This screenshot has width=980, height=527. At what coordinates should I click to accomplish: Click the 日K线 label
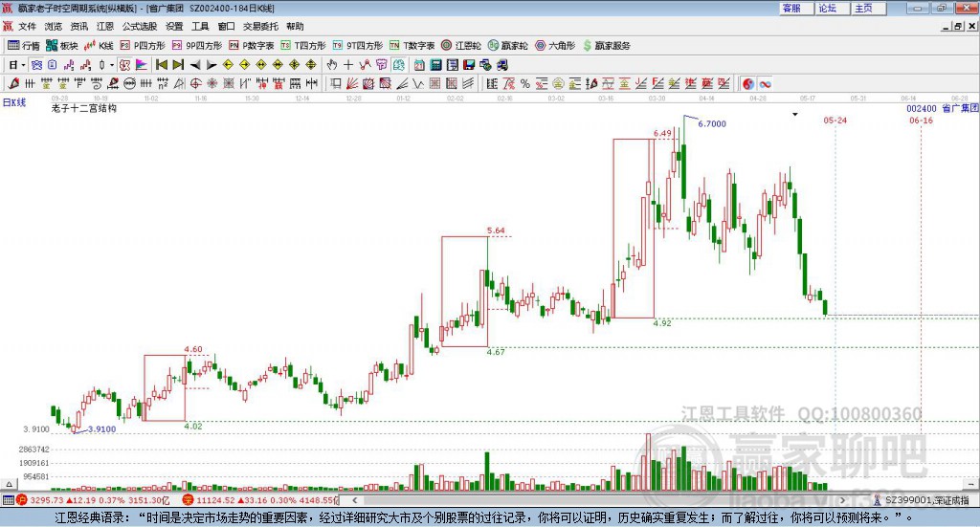tap(14, 103)
